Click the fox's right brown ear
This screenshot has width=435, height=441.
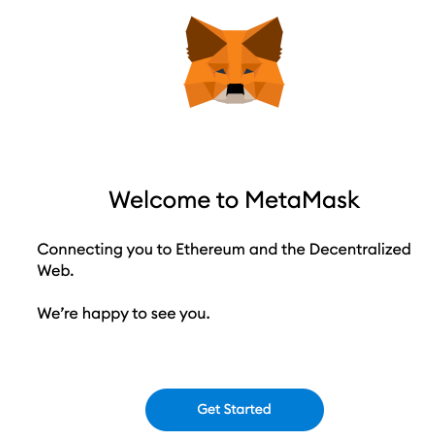tap(265, 40)
